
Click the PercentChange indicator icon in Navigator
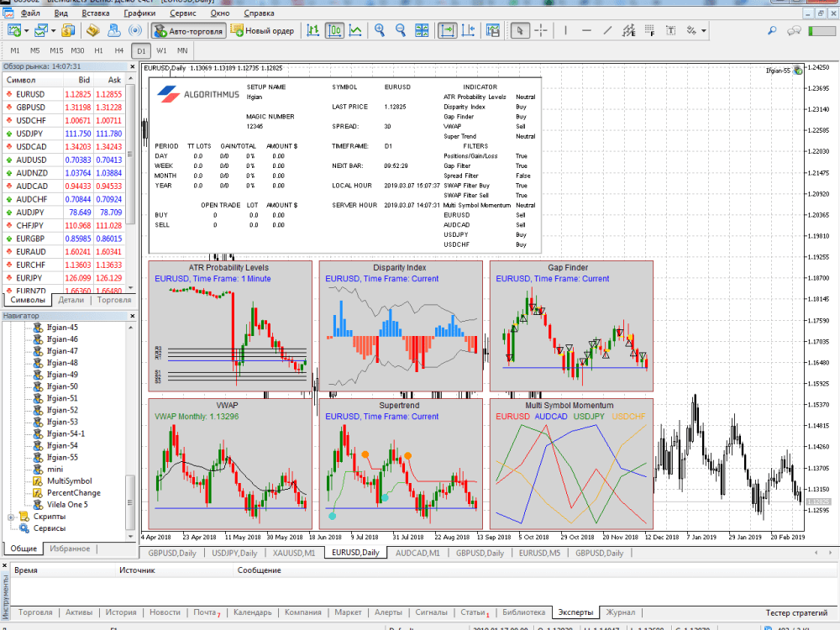click(38, 493)
